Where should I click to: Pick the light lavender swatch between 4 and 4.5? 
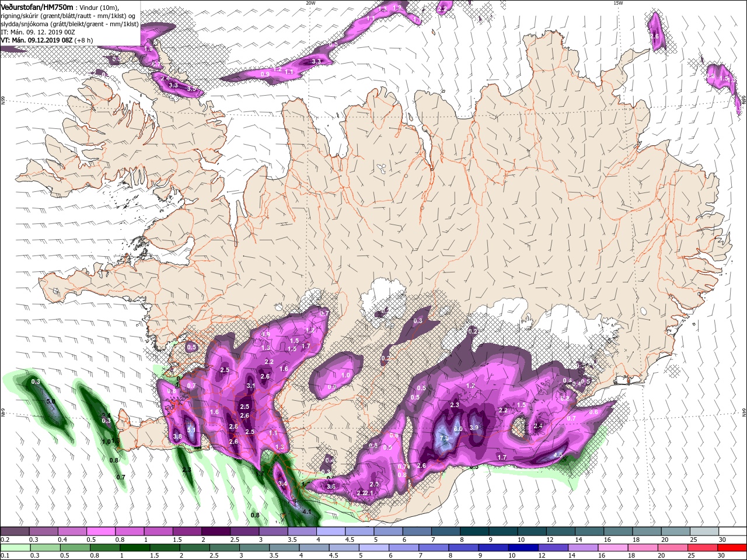click(330, 531)
